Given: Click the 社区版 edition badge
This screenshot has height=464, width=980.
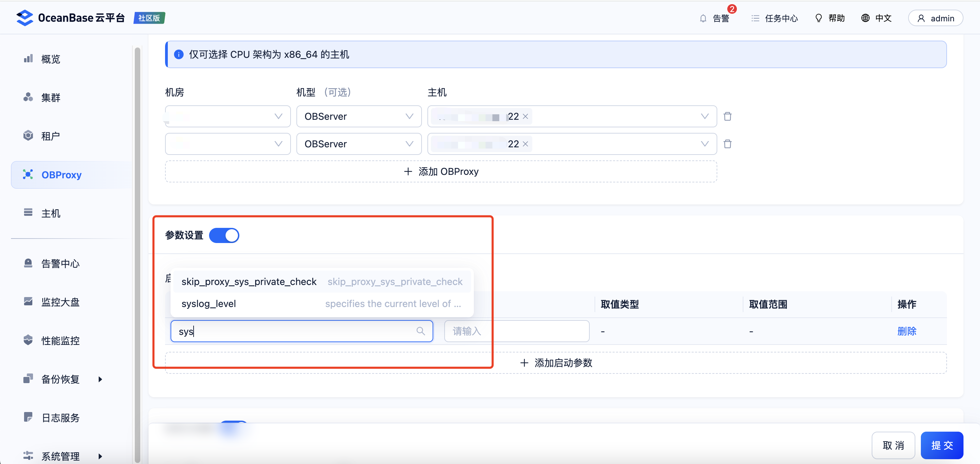Looking at the screenshot, I should [149, 18].
